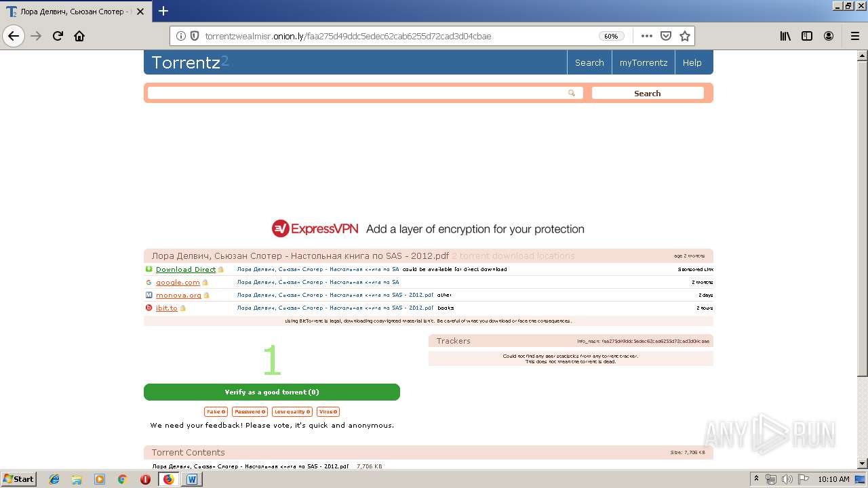Click scrollbar down arrow
This screenshot has height=488, width=868.
[x=862, y=464]
